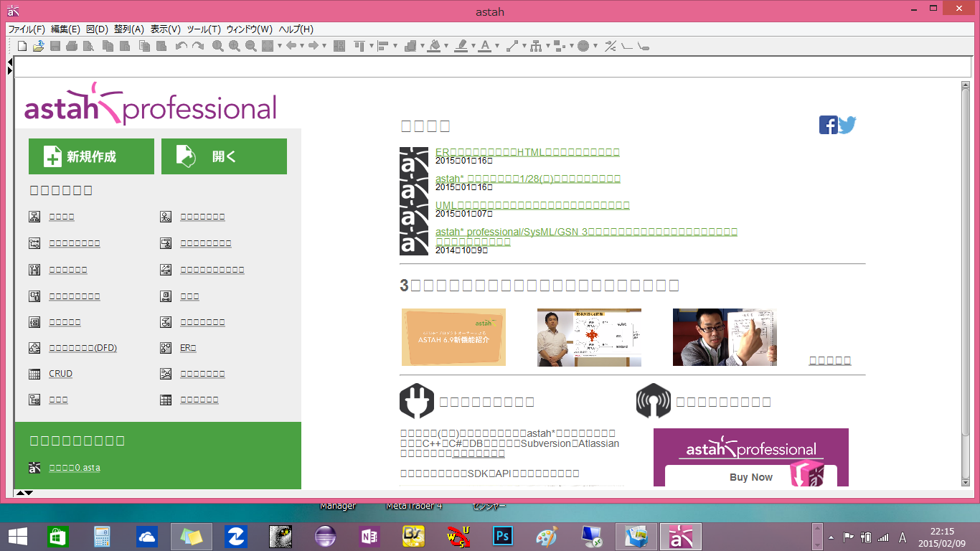Screen dimensions: 980x551
Task: Click the redo arrow icon
Action: 198,46
